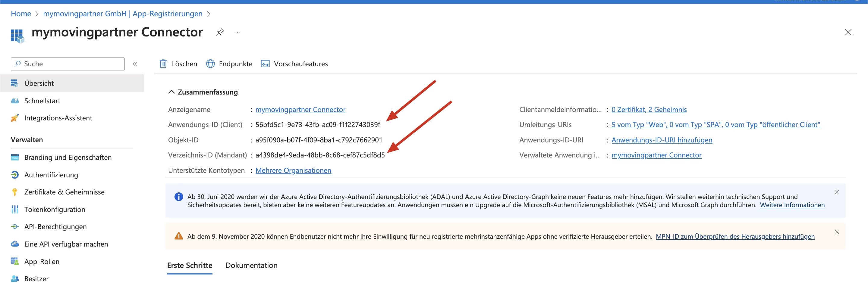The width and height of the screenshot is (868, 283).
Task: Click the App-Rollen icon
Action: [15, 261]
